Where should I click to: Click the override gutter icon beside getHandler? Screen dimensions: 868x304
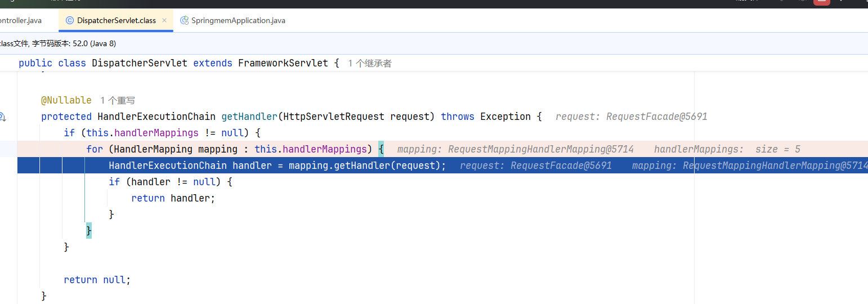pyautogui.click(x=2, y=117)
